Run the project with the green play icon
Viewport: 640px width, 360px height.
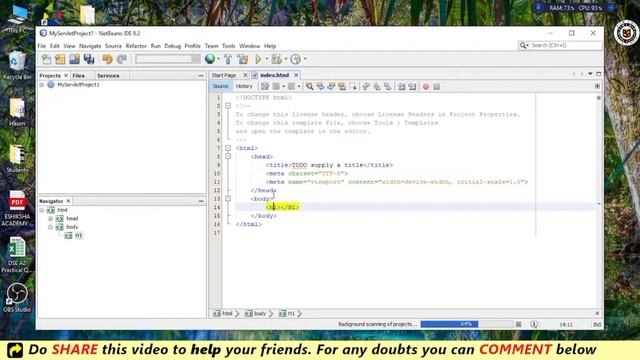point(258,60)
